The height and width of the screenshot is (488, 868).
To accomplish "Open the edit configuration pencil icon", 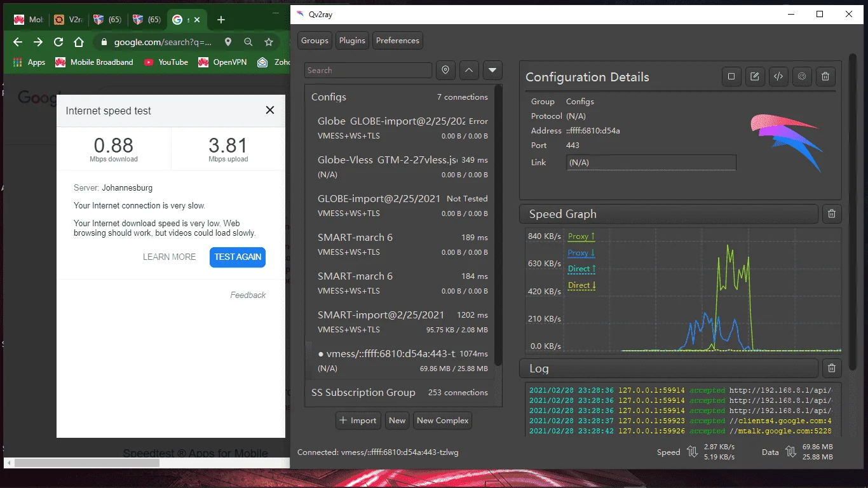I will coord(755,77).
